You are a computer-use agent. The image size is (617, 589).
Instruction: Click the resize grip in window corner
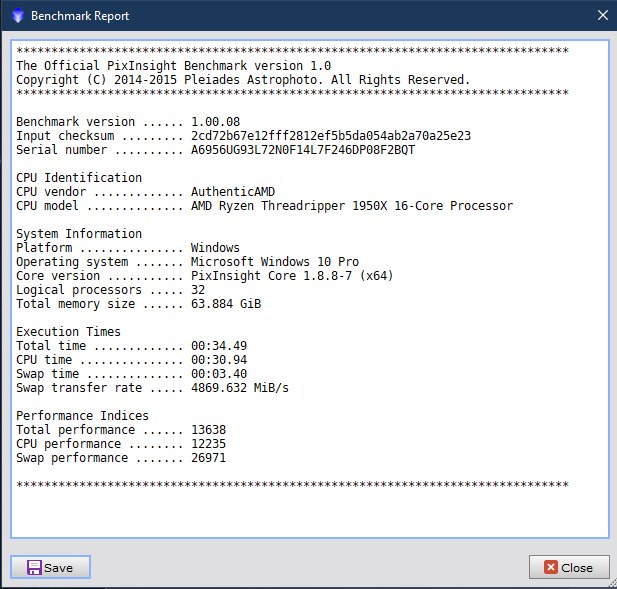pos(612,584)
